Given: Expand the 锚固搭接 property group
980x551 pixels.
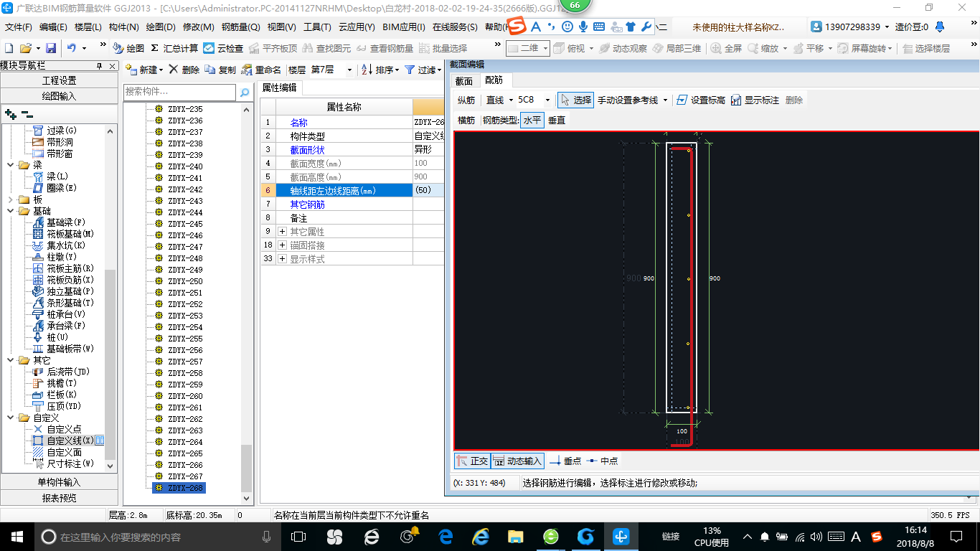Looking at the screenshot, I should [282, 245].
